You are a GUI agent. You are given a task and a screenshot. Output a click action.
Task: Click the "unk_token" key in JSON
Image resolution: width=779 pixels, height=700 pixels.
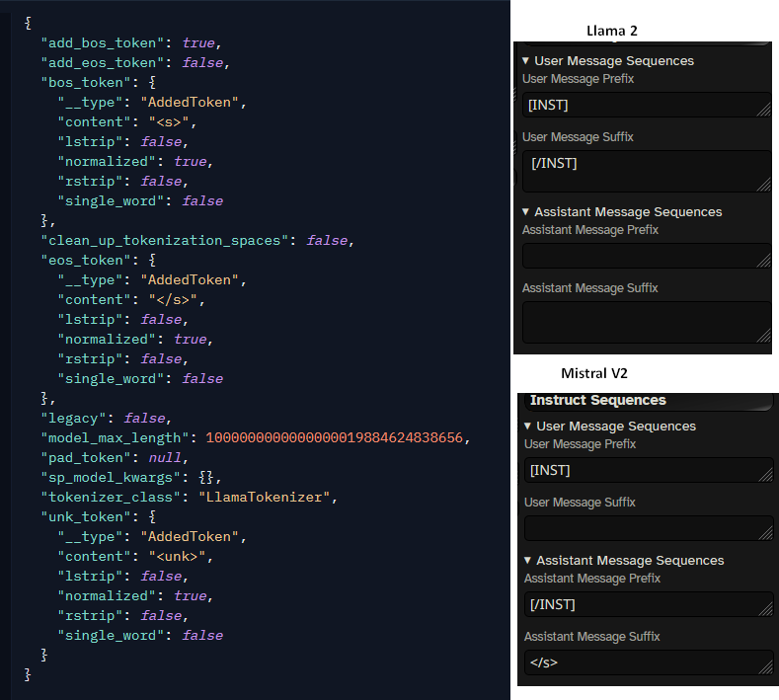pyautogui.click(x=86, y=516)
